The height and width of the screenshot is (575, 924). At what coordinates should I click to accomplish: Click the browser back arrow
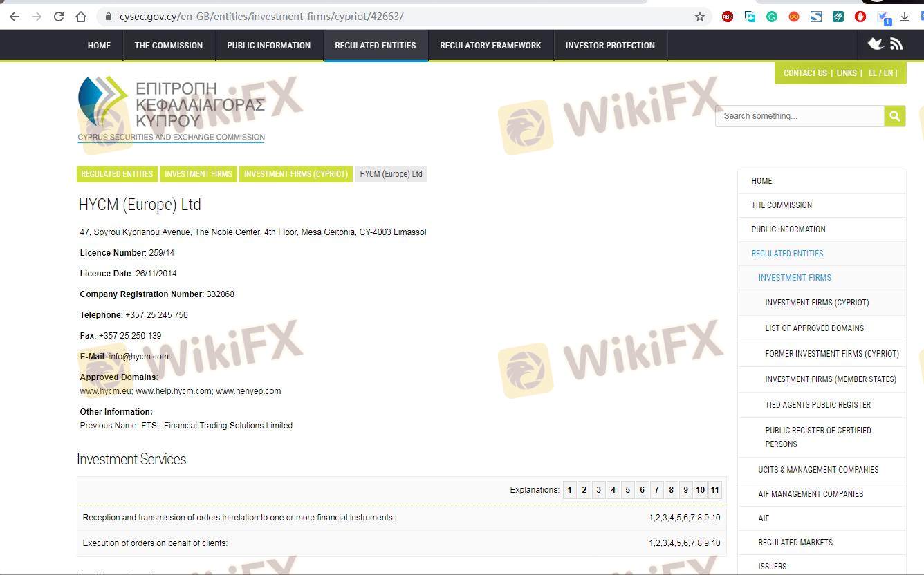tap(15, 17)
